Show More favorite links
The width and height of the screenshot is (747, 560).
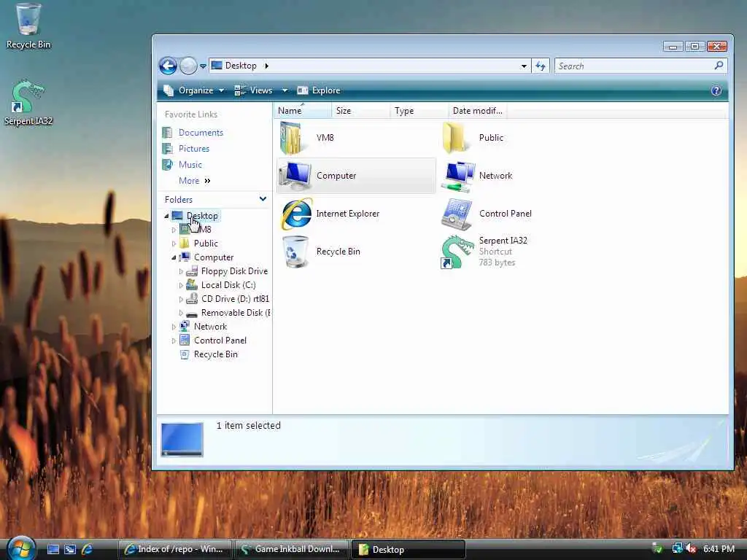click(x=194, y=181)
